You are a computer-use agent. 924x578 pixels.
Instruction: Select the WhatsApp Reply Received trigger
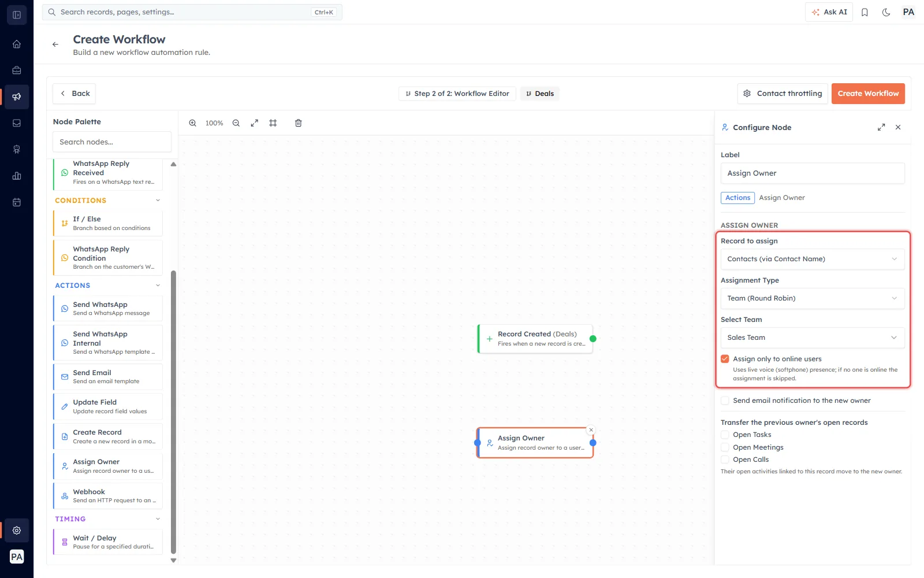click(x=108, y=174)
